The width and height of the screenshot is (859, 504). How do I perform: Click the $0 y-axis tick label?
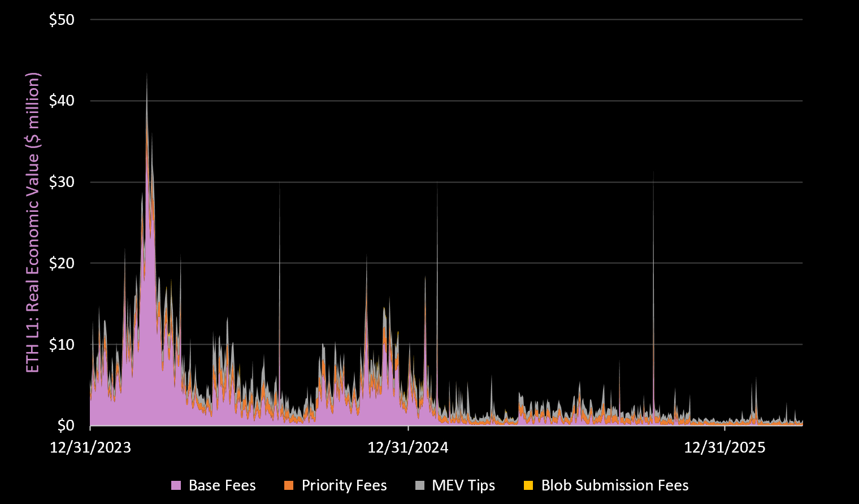[x=66, y=425]
